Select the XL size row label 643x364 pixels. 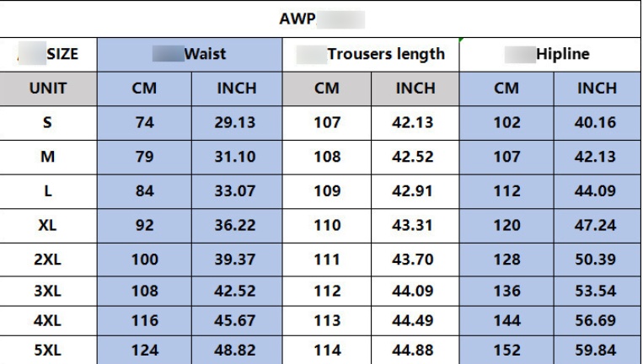48,227
